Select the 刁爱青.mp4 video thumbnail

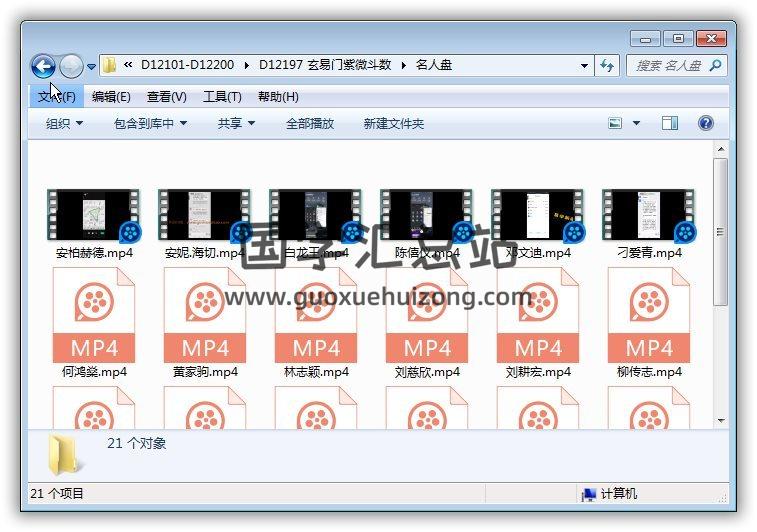tap(649, 215)
